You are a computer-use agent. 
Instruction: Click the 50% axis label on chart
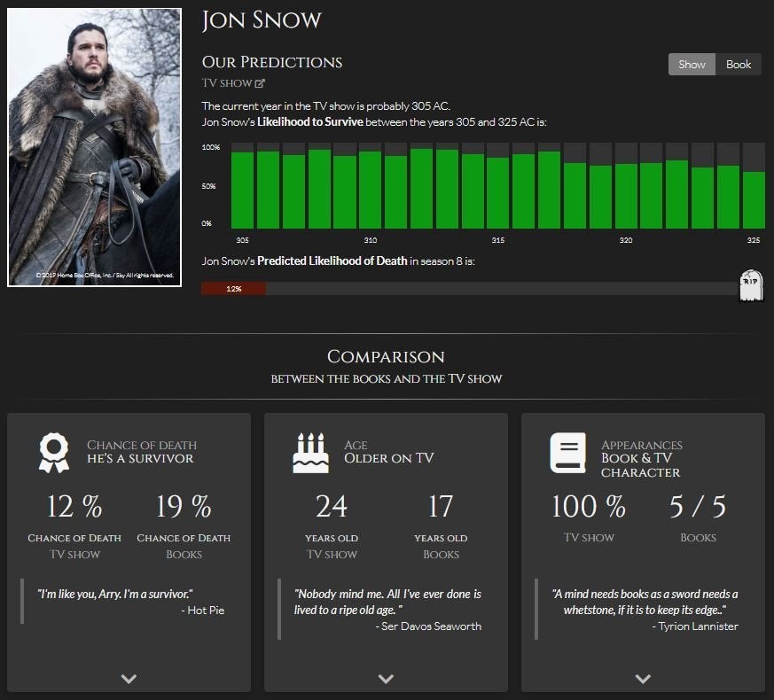coord(208,186)
